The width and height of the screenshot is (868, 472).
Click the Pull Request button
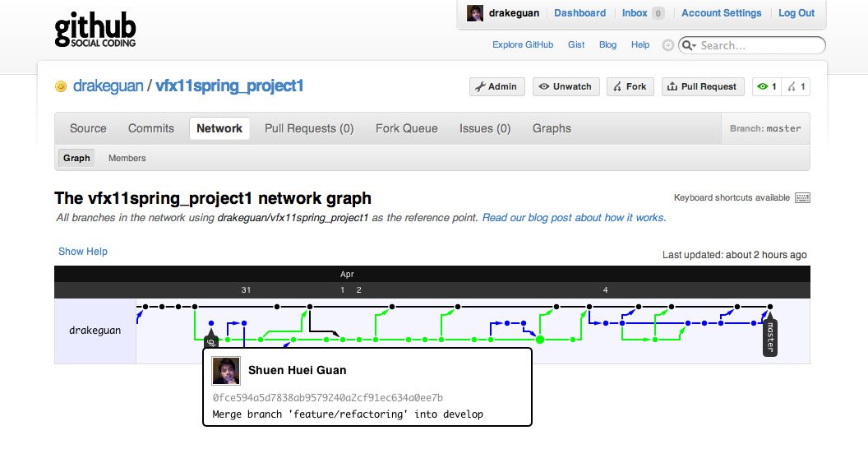click(x=703, y=86)
